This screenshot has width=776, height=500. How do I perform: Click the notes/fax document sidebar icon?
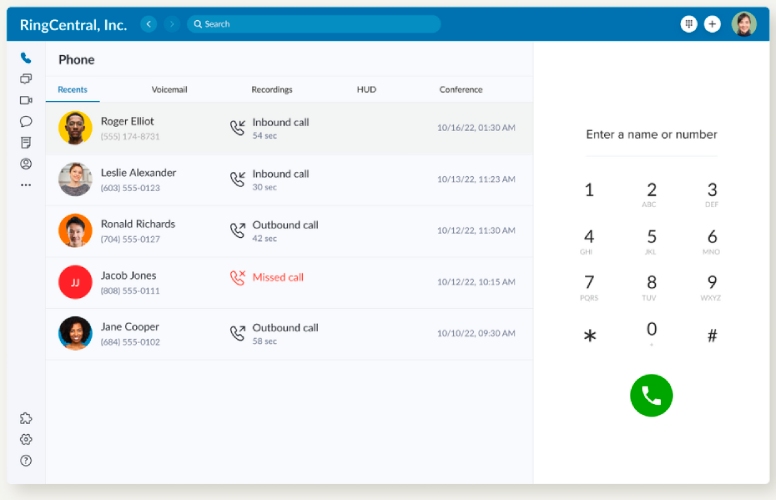(x=26, y=143)
